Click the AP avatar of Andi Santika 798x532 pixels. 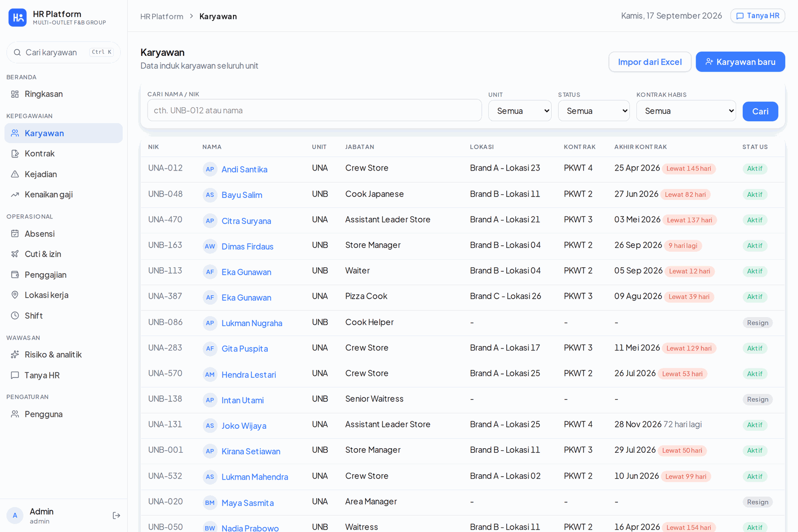pyautogui.click(x=210, y=169)
